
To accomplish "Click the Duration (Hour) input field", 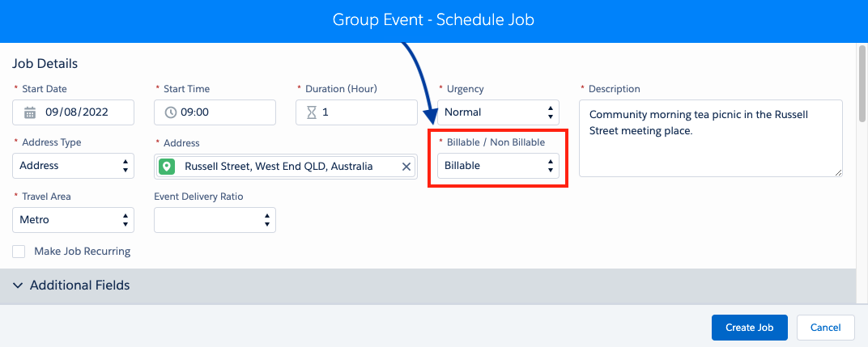I will [356, 112].
